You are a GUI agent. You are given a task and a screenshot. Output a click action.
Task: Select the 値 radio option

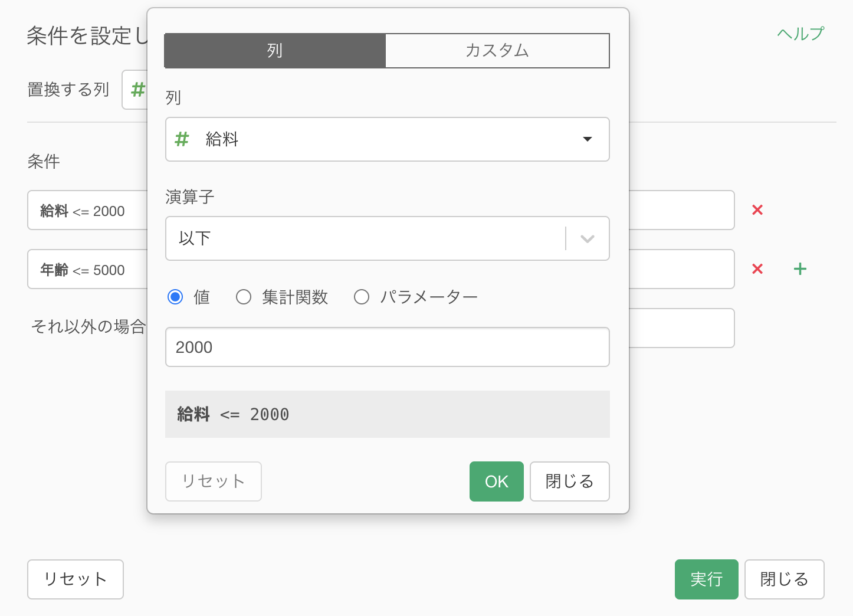click(175, 297)
